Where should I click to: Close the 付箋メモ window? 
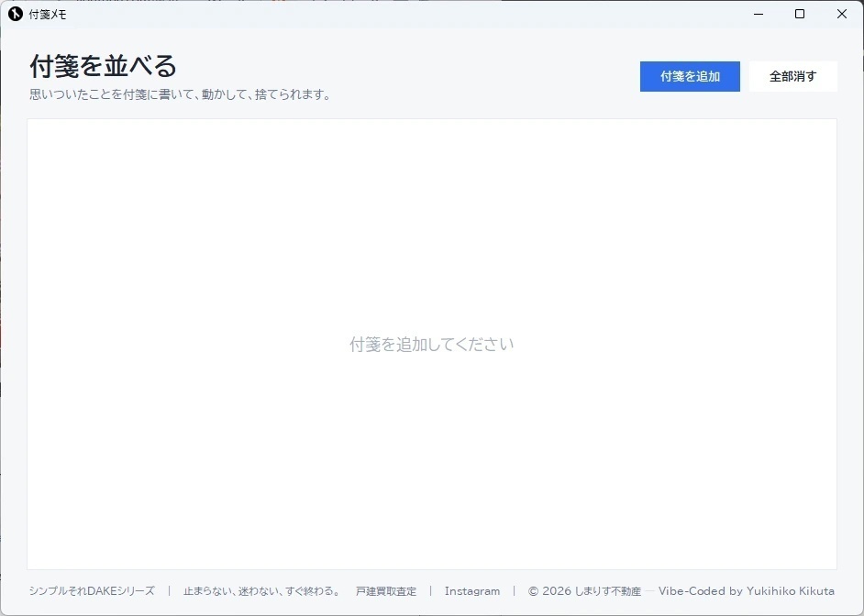point(842,14)
